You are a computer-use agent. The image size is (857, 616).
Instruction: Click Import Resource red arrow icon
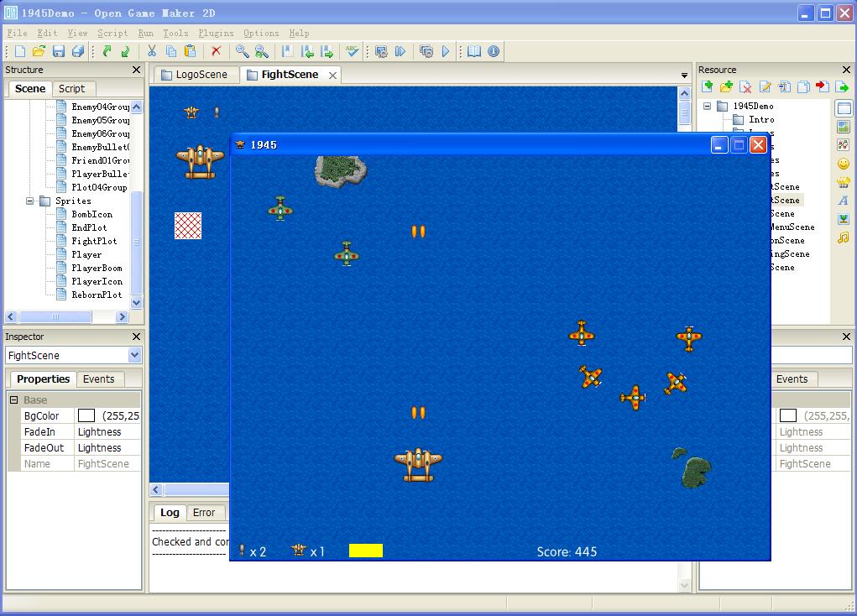[x=823, y=86]
